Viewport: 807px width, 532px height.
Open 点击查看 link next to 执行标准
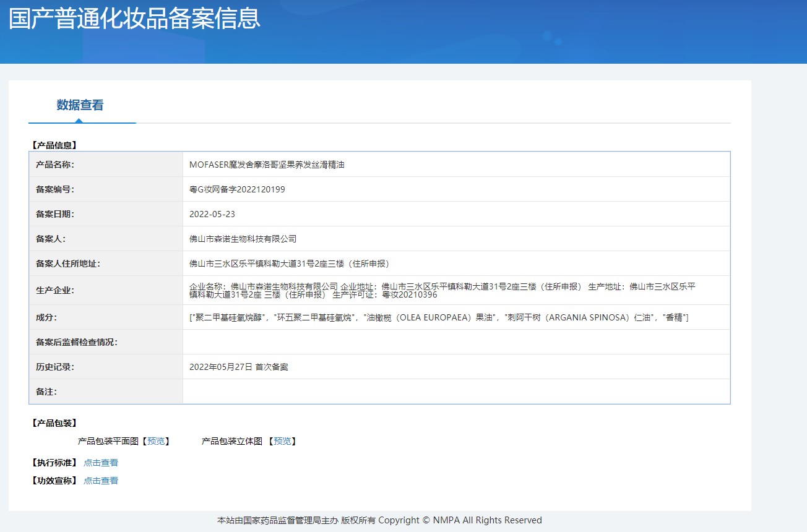click(x=101, y=463)
